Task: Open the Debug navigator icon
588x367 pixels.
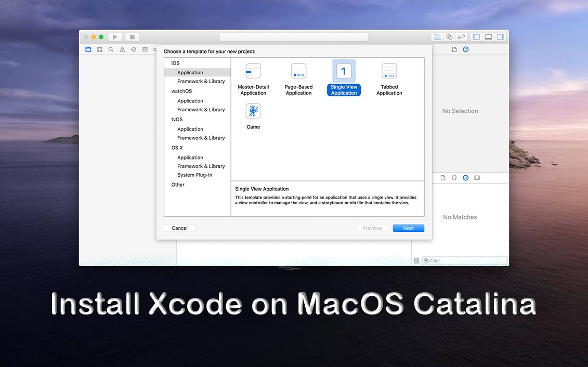Action: (x=145, y=49)
